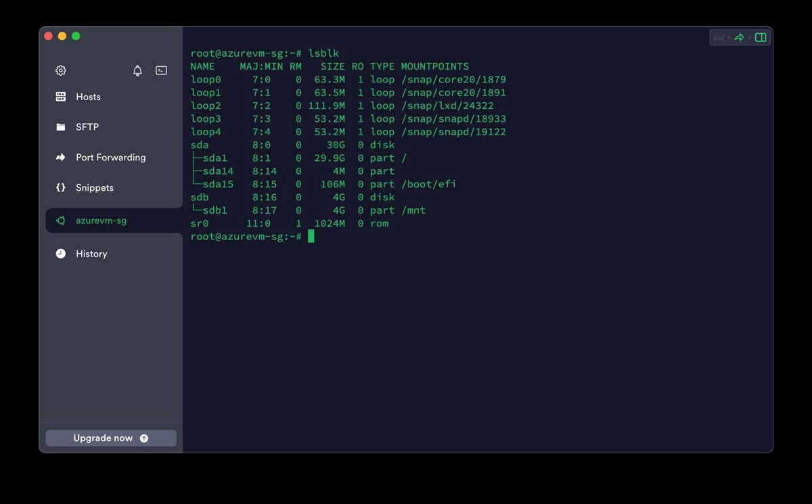Click '/snap/snapd/18933' mount path

click(x=453, y=118)
